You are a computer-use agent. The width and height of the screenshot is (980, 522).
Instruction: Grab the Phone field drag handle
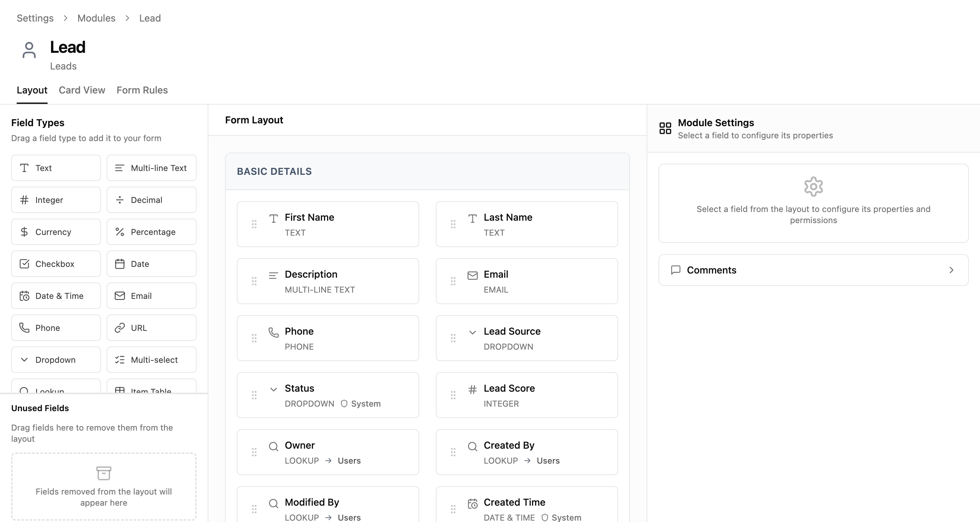point(254,338)
